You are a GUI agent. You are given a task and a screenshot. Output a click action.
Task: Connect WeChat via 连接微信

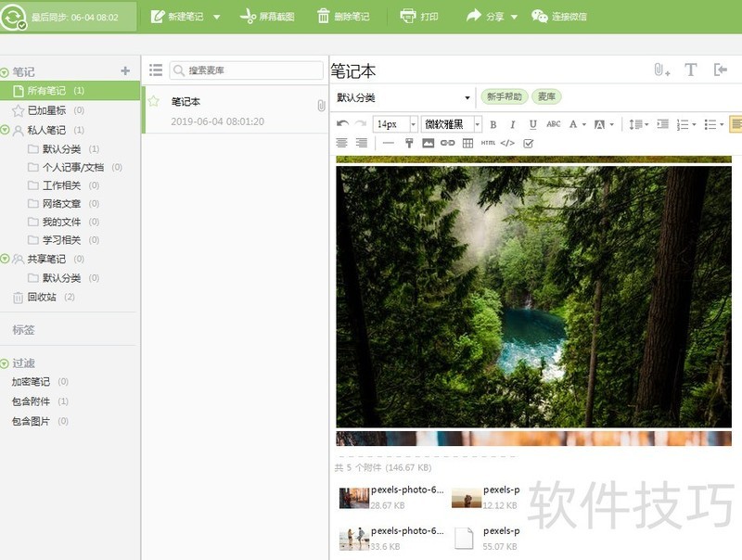558,17
